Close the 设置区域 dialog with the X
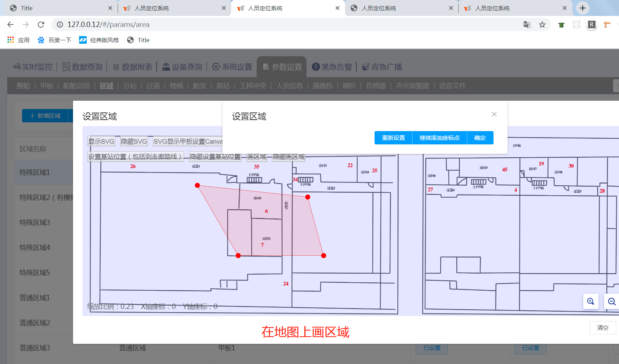Image resolution: width=619 pixels, height=364 pixels. (x=494, y=114)
